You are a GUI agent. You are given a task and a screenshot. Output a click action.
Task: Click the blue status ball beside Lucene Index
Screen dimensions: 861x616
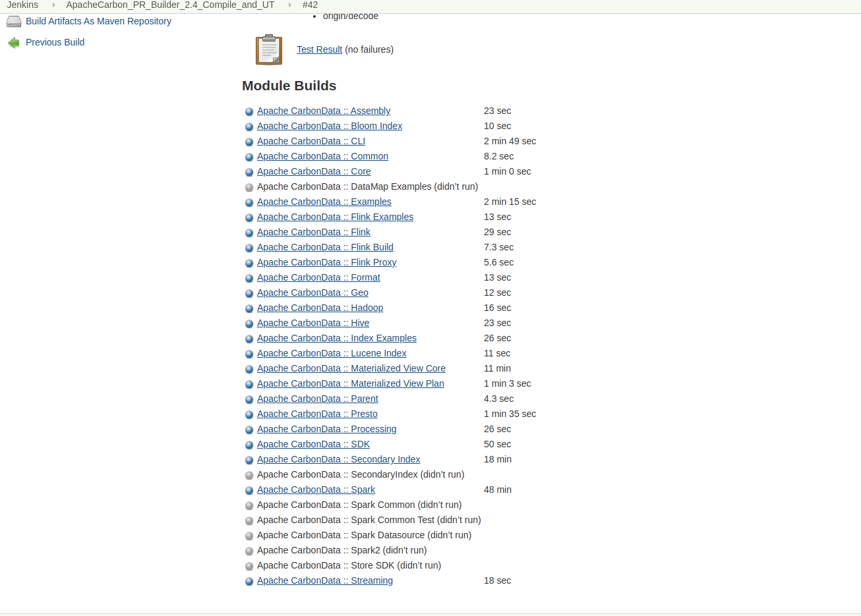pyautogui.click(x=249, y=354)
